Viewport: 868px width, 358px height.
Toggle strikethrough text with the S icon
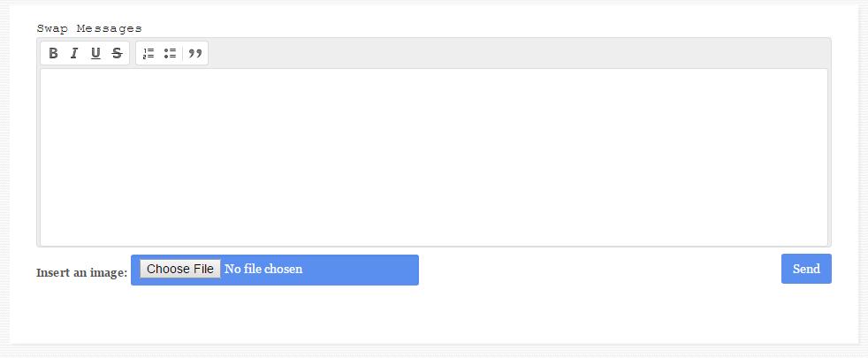[x=117, y=53]
